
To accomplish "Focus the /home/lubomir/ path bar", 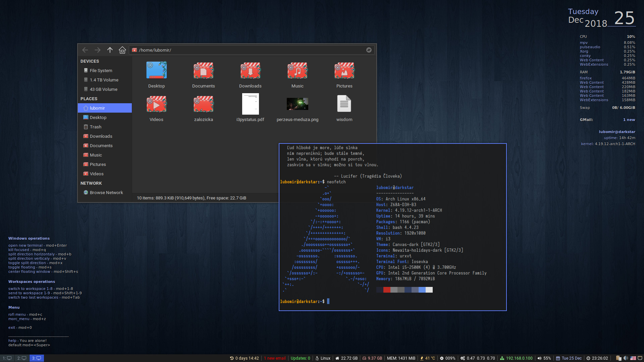I will [x=252, y=50].
